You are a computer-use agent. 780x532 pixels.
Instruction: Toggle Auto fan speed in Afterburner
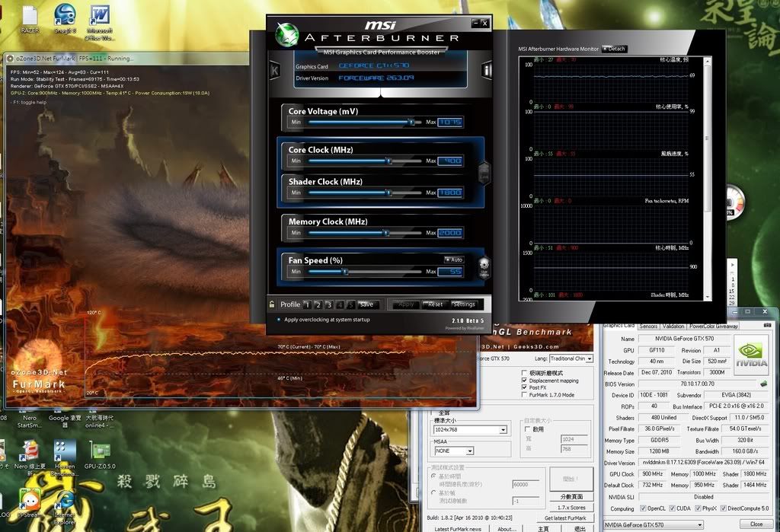[454, 260]
